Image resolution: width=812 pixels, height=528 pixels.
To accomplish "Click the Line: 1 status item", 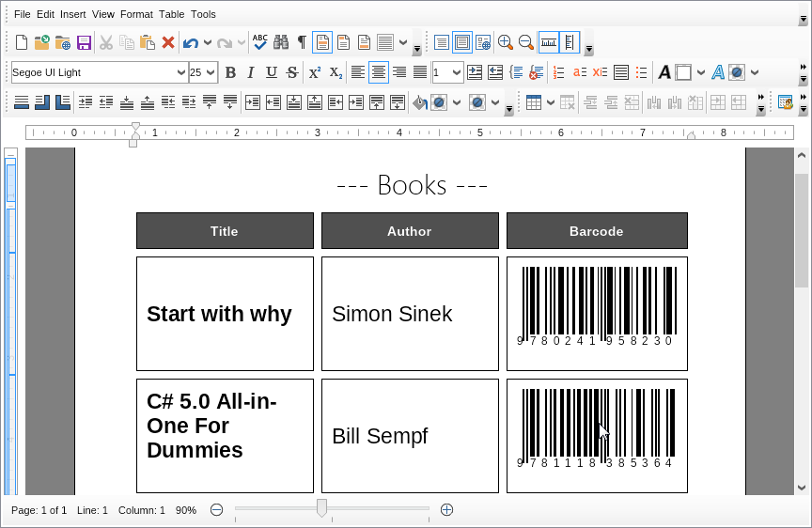I will 92,510.
